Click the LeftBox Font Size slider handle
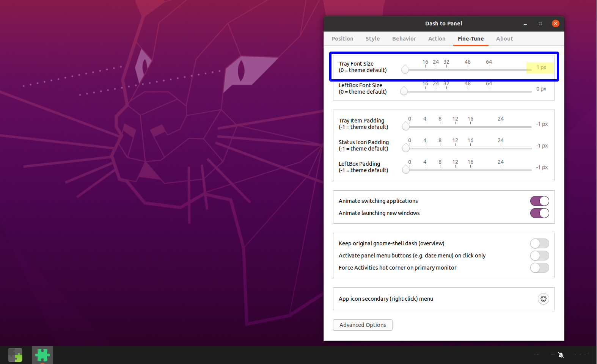Screen dimensions: 597x364 [404, 91]
